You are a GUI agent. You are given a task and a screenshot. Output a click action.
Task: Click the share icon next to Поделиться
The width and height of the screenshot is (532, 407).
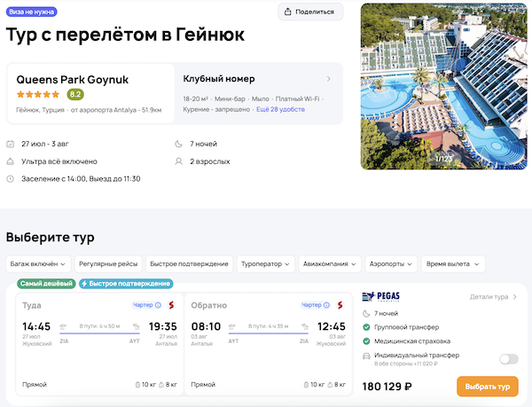[x=289, y=12]
